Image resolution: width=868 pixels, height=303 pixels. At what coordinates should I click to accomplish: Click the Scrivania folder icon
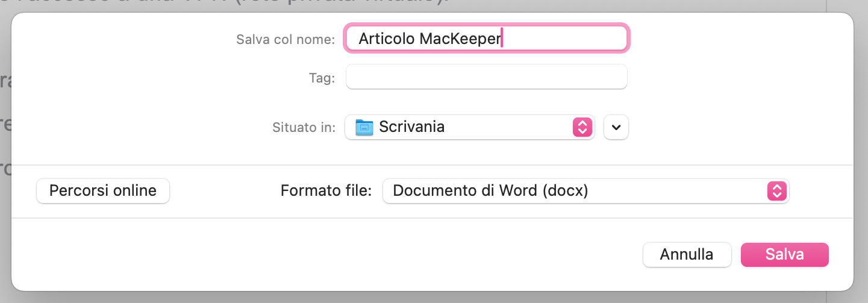[364, 127]
